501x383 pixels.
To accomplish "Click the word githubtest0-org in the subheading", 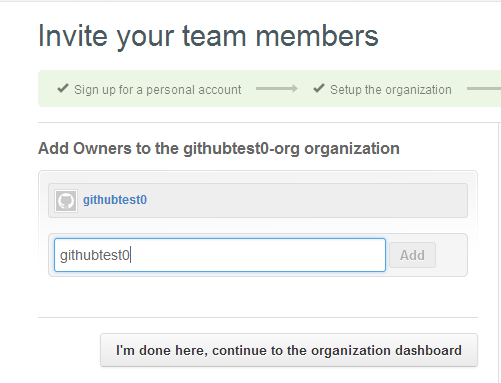I will tap(241, 149).
